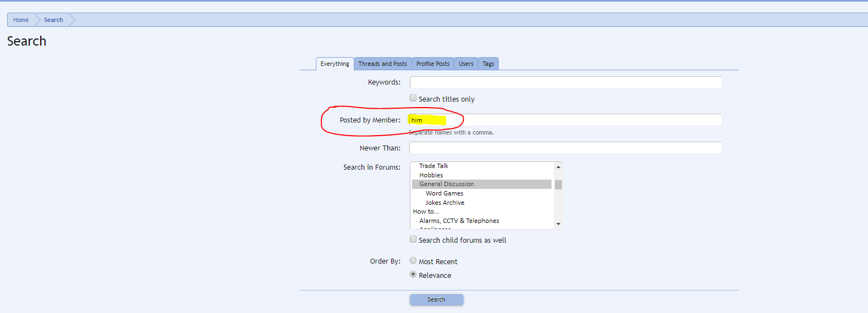This screenshot has width=868, height=313.
Task: Select Trade Talk in forums list
Action: click(433, 166)
